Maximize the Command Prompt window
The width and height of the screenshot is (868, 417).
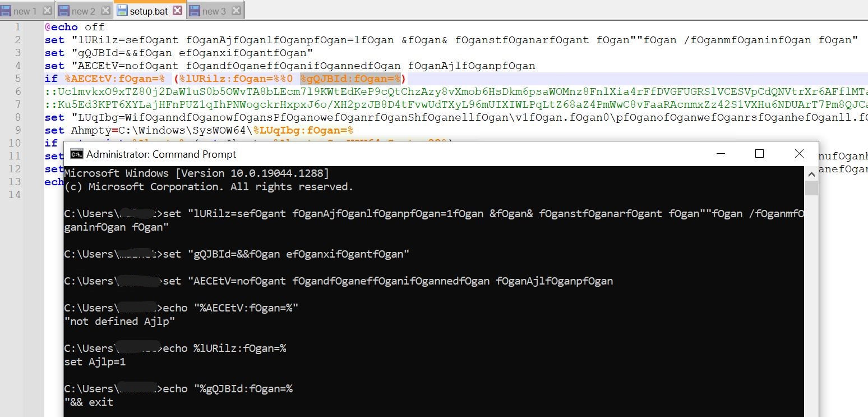759,154
